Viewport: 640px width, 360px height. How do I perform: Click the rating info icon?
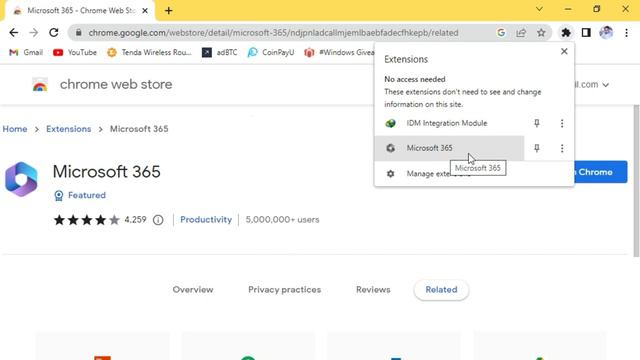point(158,220)
